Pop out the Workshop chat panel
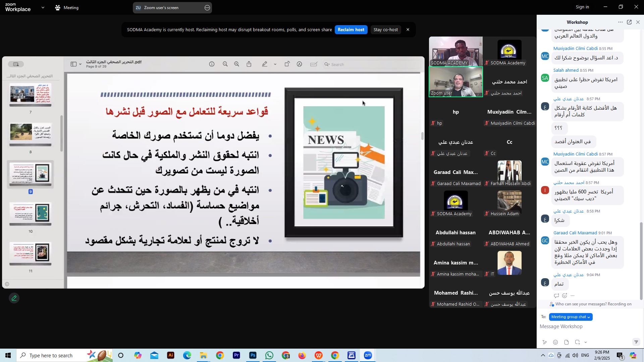 tap(629, 22)
